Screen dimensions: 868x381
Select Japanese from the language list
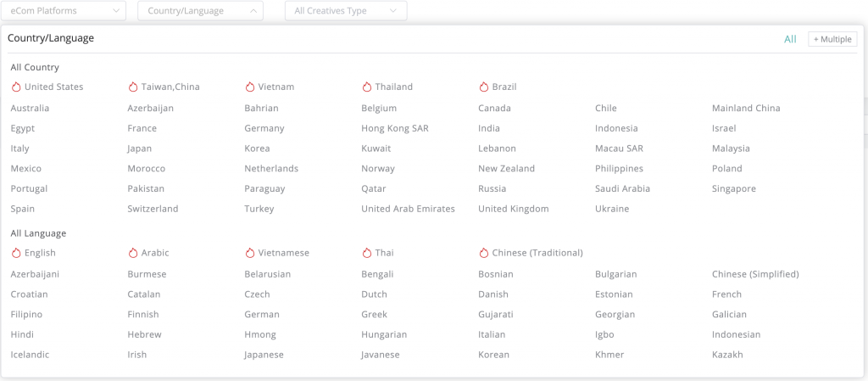pyautogui.click(x=264, y=355)
